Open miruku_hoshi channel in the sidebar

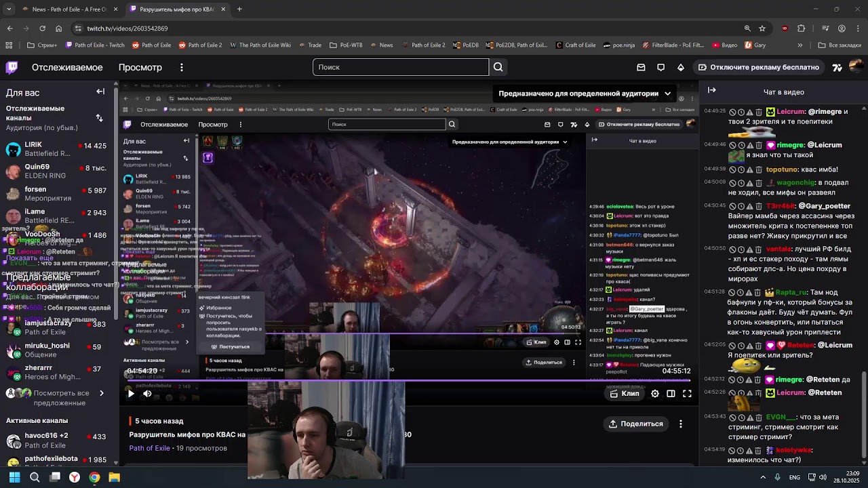pos(56,350)
